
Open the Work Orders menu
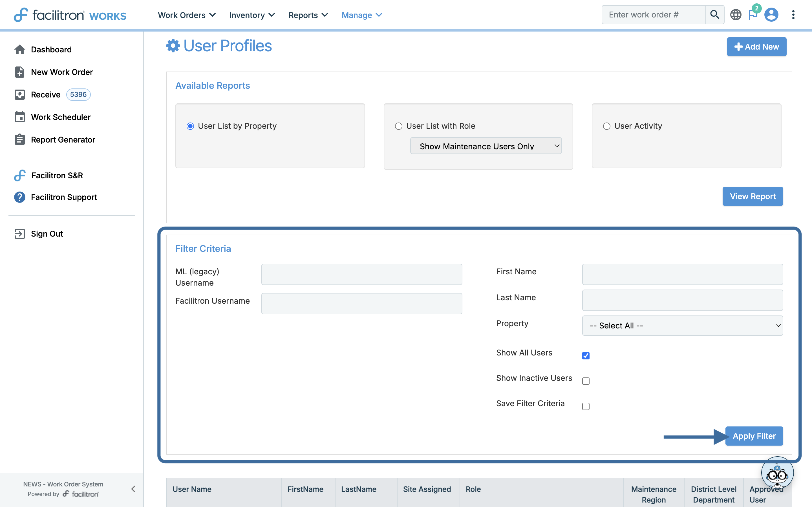click(187, 15)
